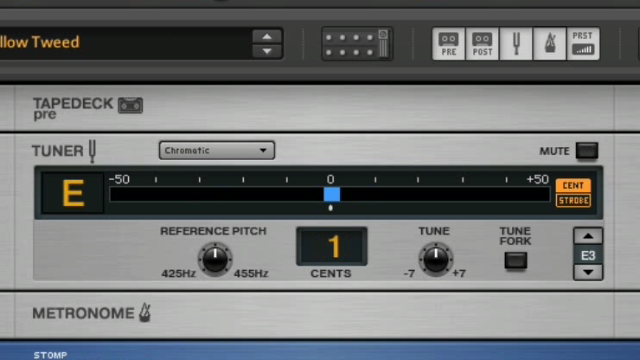Select previous preset with up arrow

(x=267, y=37)
